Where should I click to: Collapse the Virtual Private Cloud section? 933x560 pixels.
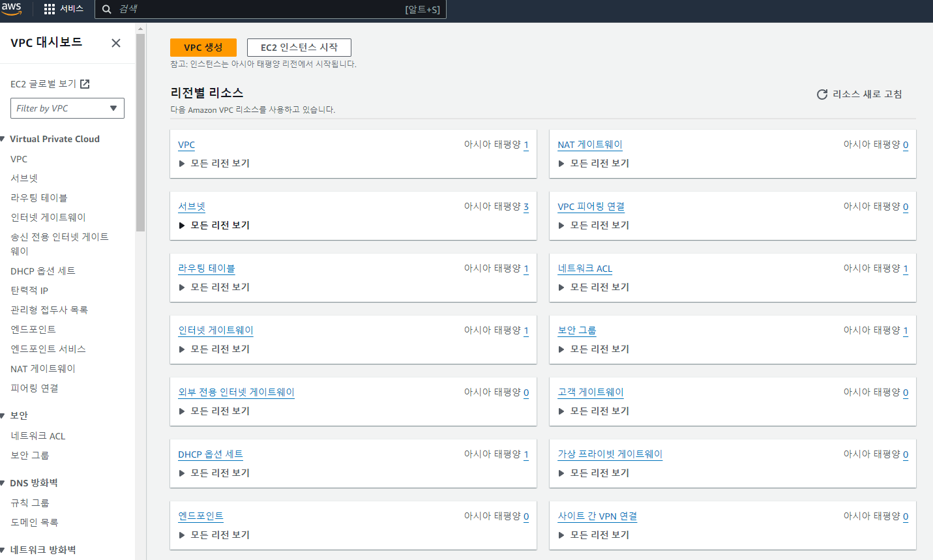3,139
